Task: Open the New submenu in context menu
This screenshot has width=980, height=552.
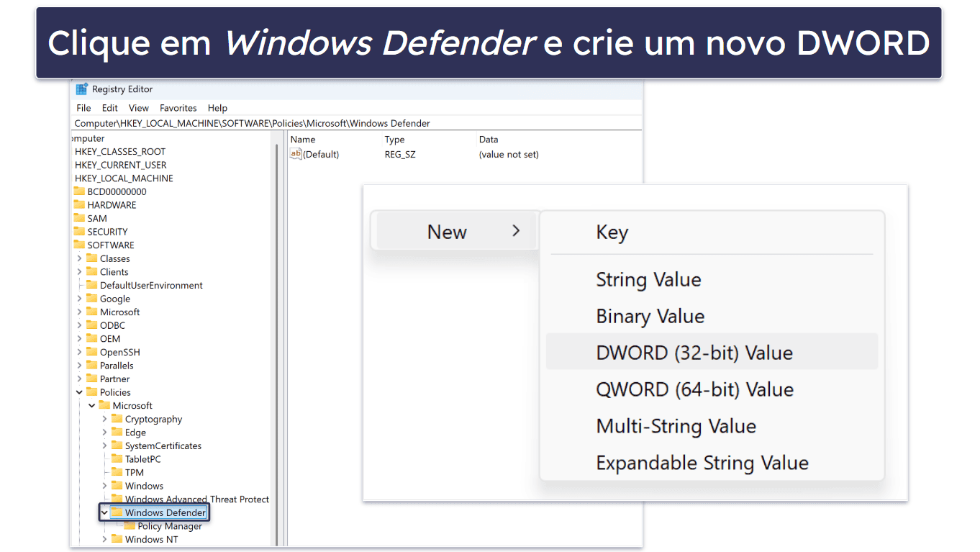Action: (455, 231)
